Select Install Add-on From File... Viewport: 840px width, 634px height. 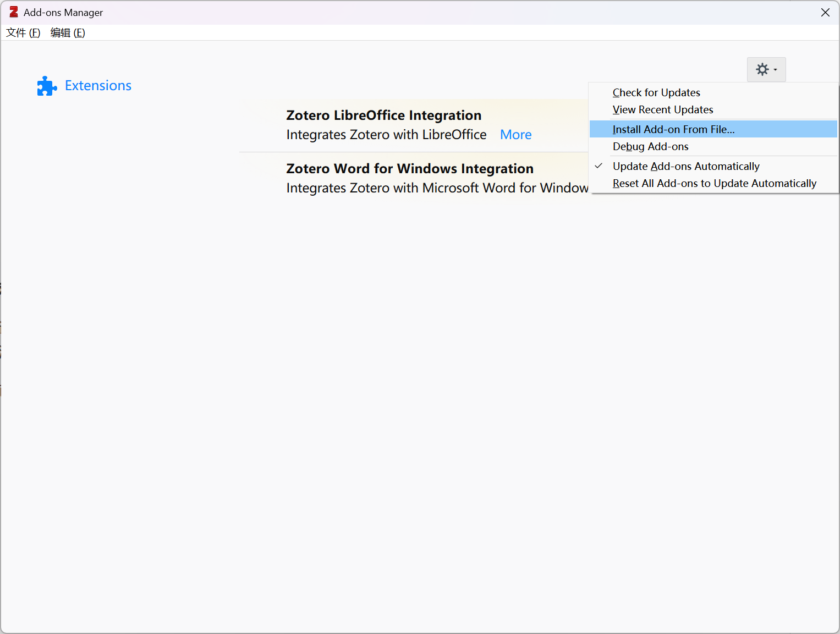[x=713, y=129]
